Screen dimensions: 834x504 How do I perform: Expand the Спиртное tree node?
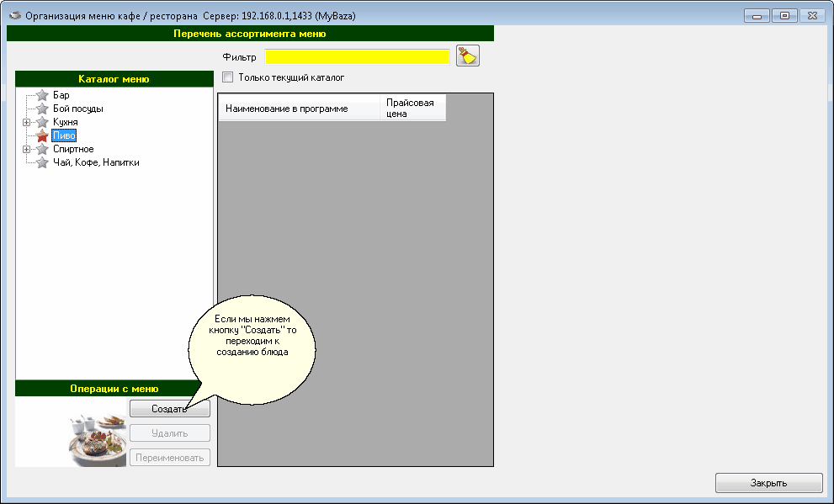tap(27, 149)
